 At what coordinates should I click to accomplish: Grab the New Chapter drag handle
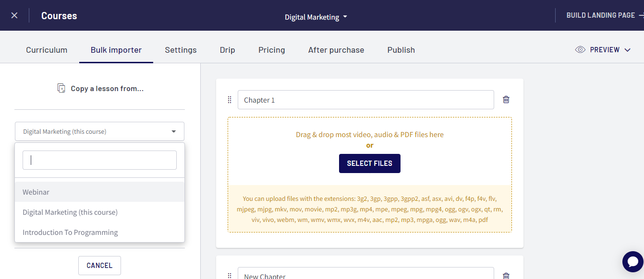point(230,276)
